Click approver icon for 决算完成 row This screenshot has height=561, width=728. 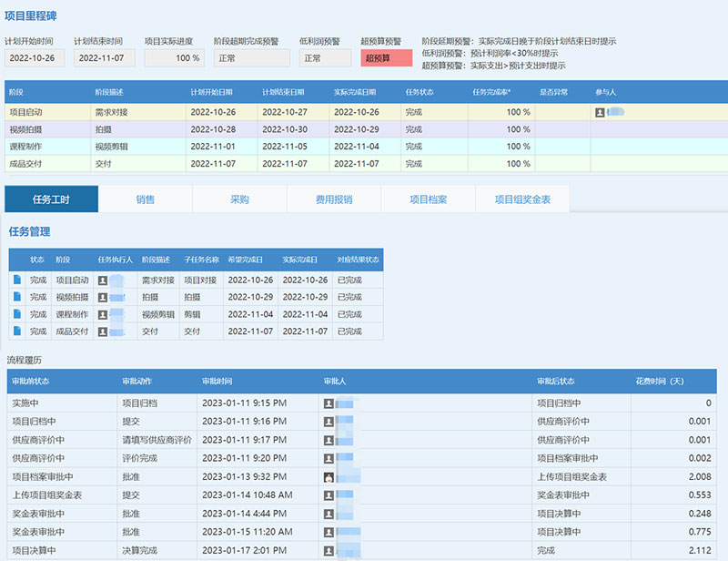coord(329,551)
